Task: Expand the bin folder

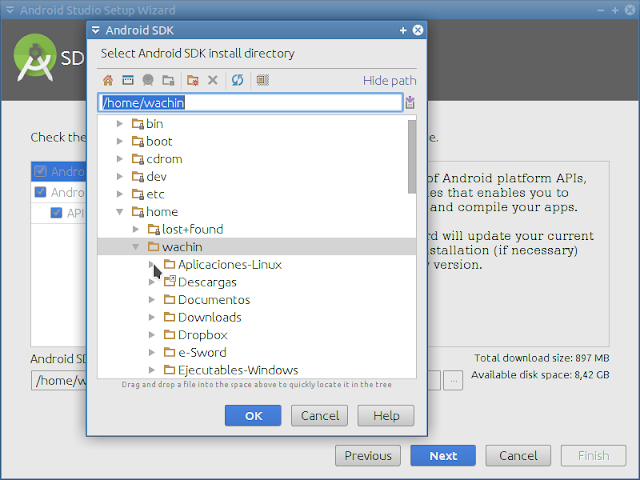Action: (x=120, y=123)
